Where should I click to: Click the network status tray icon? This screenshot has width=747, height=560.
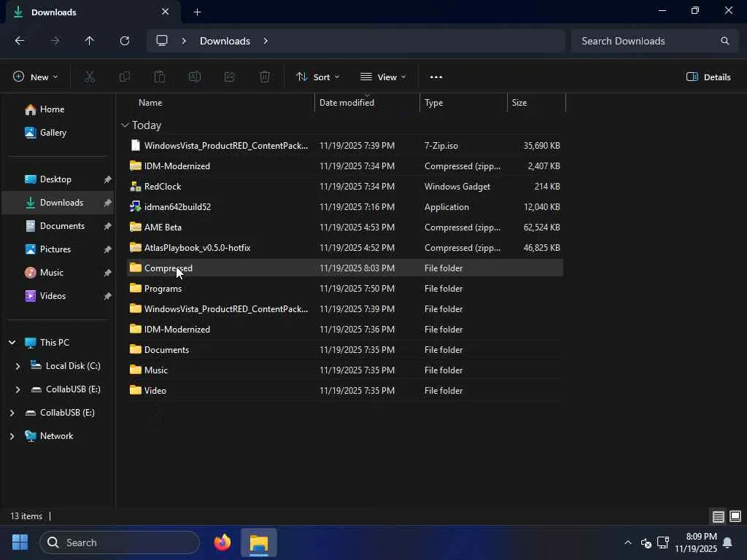tap(662, 542)
